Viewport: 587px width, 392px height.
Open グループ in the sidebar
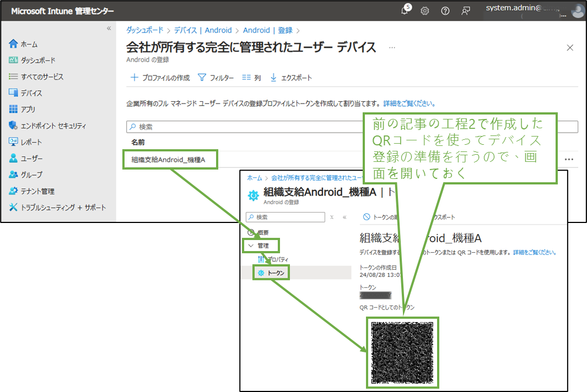coord(25,175)
